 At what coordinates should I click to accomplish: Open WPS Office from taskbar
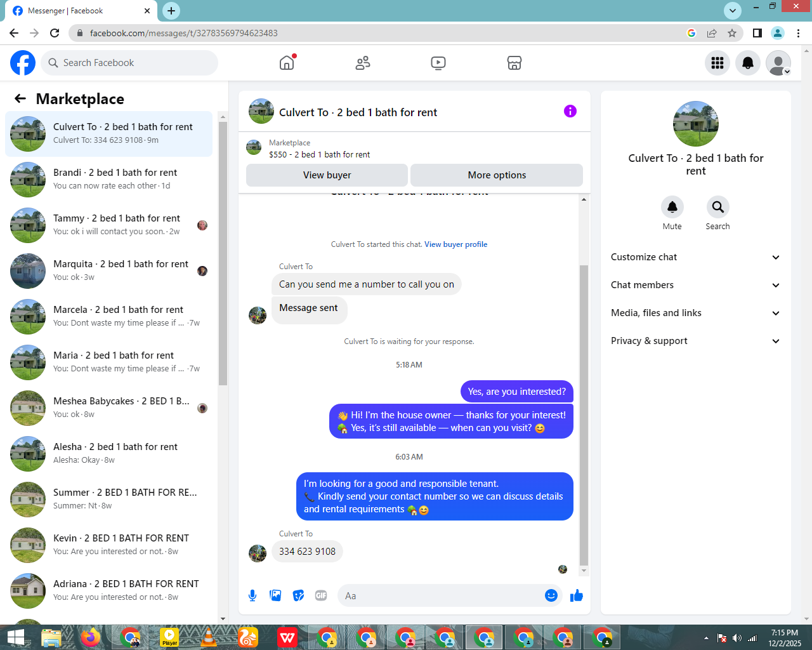(x=287, y=637)
